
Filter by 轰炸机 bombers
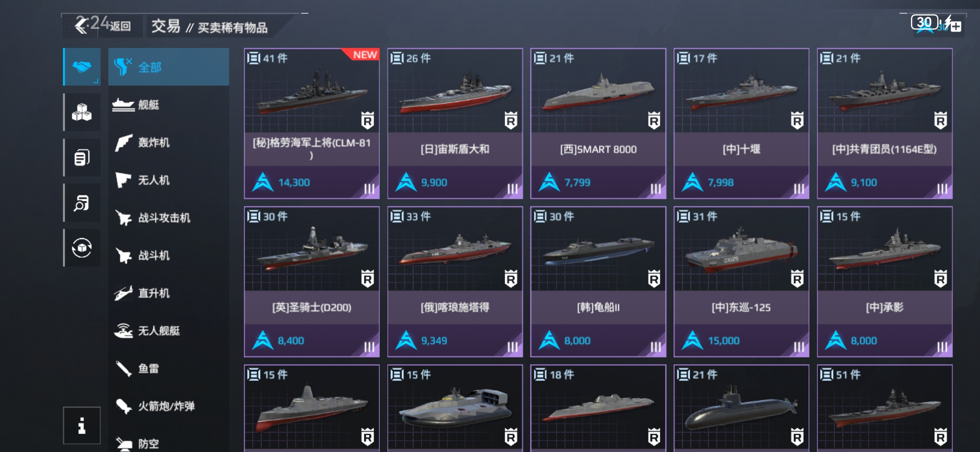coord(169,142)
